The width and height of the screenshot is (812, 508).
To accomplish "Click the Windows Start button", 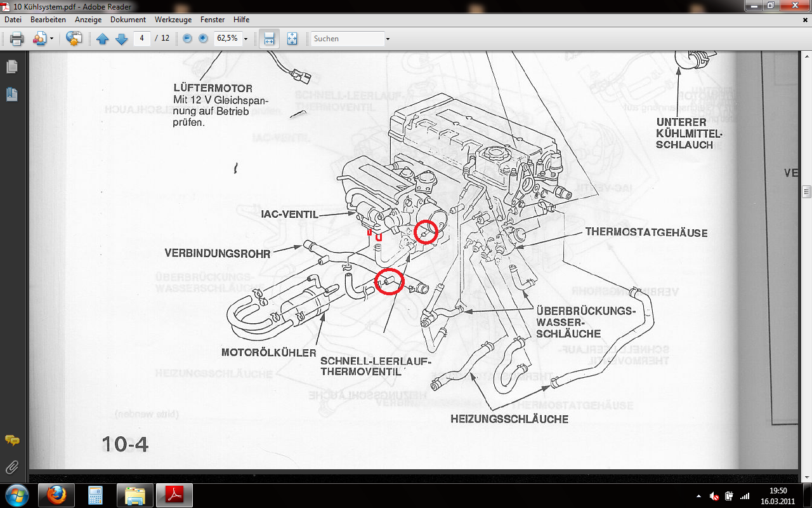I will pyautogui.click(x=16, y=495).
